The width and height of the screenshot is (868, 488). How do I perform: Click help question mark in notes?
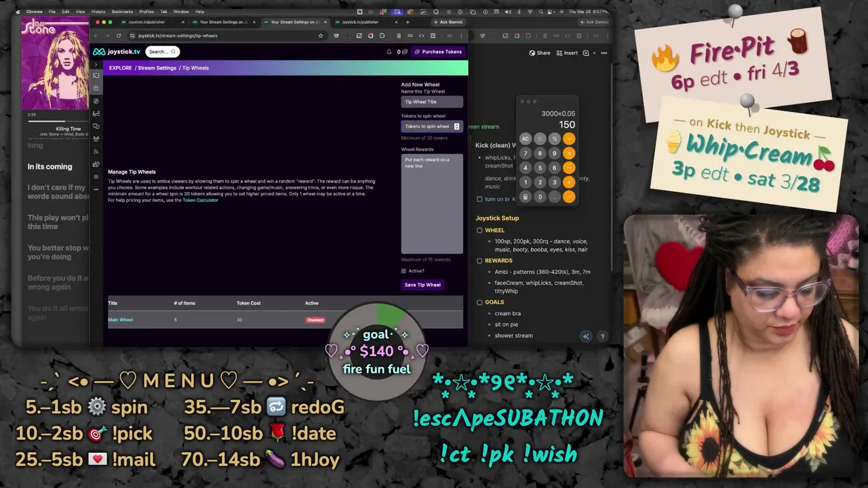[x=601, y=336]
